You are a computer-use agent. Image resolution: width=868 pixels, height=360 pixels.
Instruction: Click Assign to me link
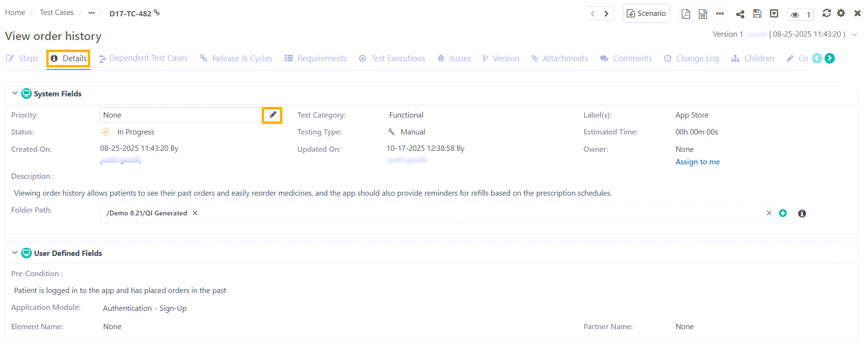click(697, 162)
